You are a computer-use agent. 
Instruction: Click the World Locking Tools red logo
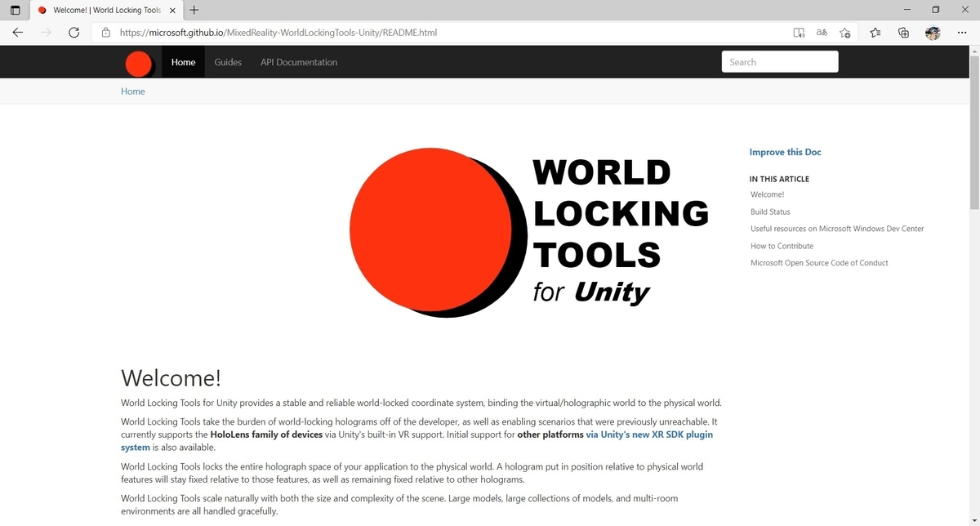[138, 63]
